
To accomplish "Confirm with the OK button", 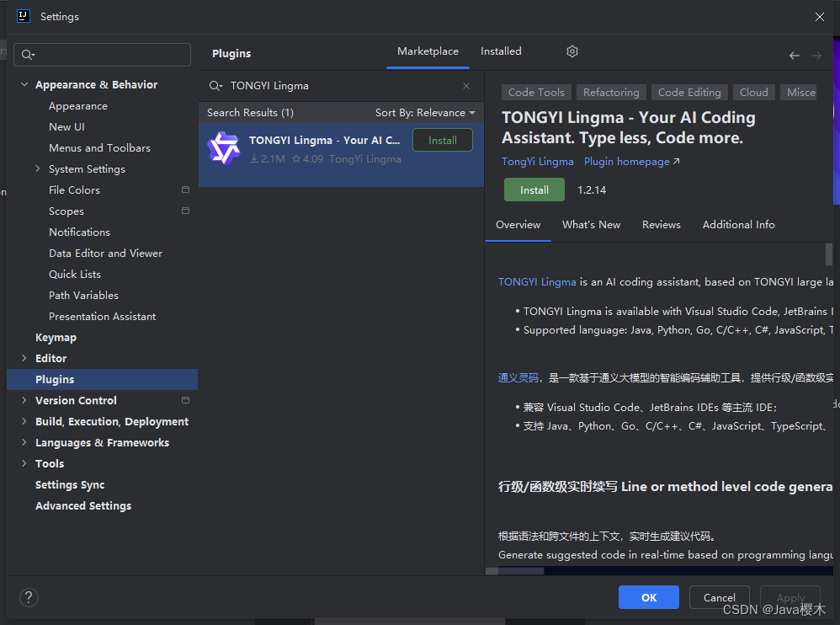I will click(649, 597).
